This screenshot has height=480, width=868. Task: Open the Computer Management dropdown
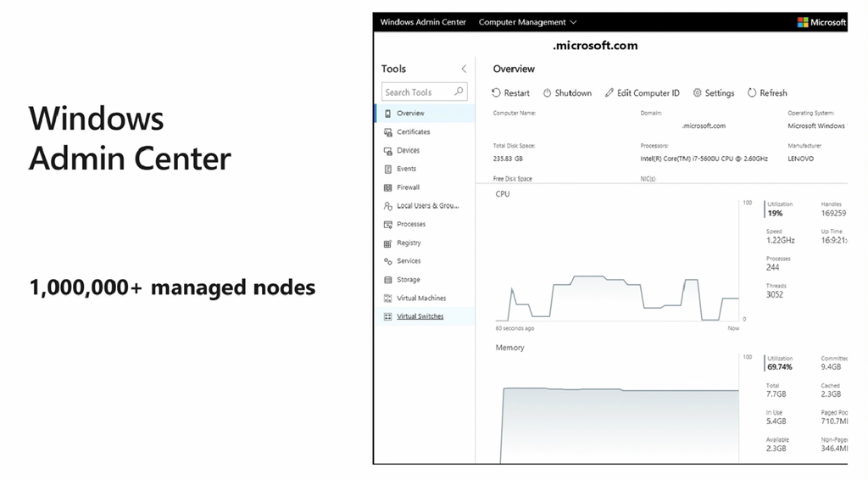pyautogui.click(x=527, y=22)
